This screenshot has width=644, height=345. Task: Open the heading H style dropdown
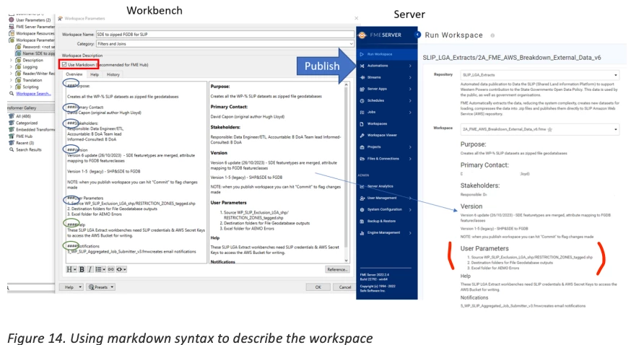(71, 269)
